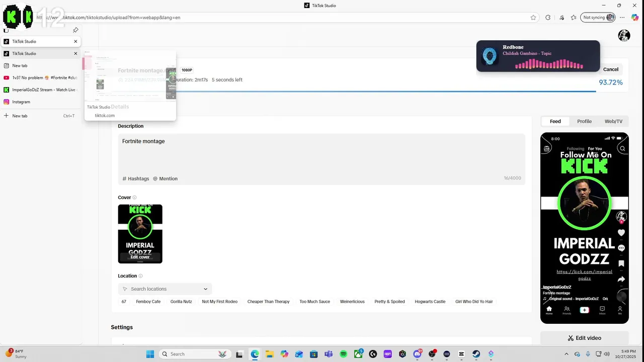The width and height of the screenshot is (644, 362).
Task: Select the Weinerlicious location suggestion
Action: 352,302
